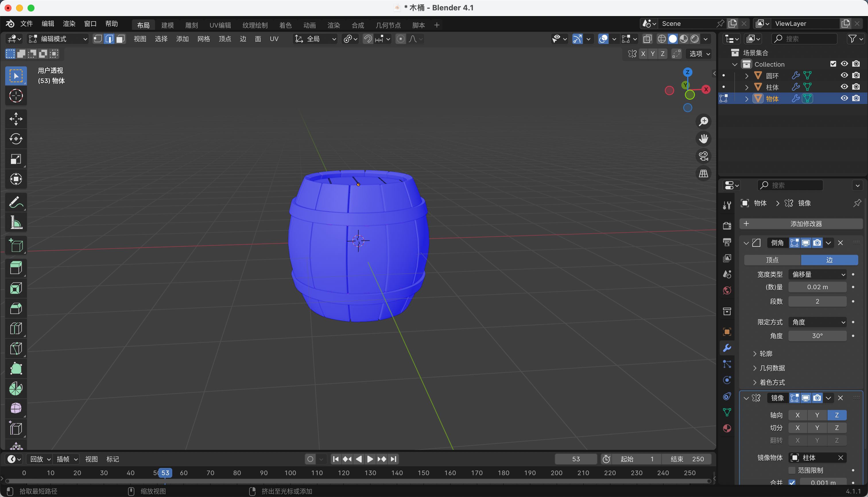Select the Measure ruler tool
868x497 pixels.
16,222
